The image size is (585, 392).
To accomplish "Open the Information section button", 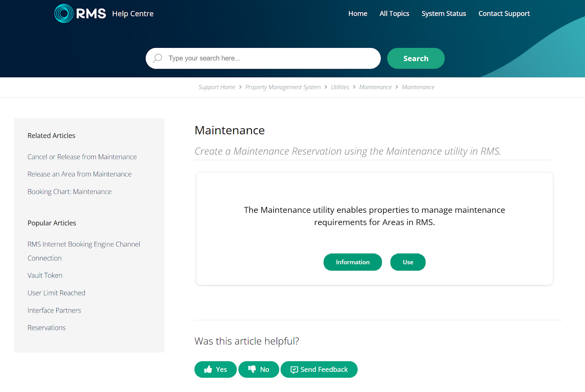I will point(352,262).
